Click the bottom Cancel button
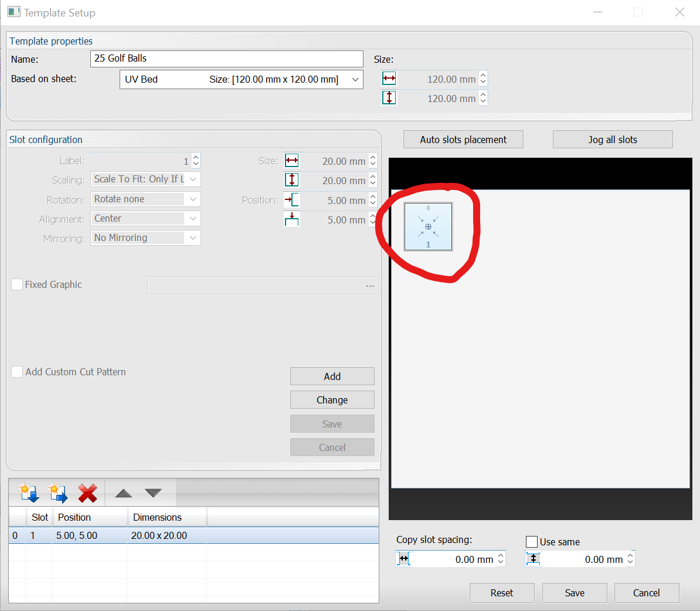Image resolution: width=700 pixels, height=611 pixels. point(647,593)
